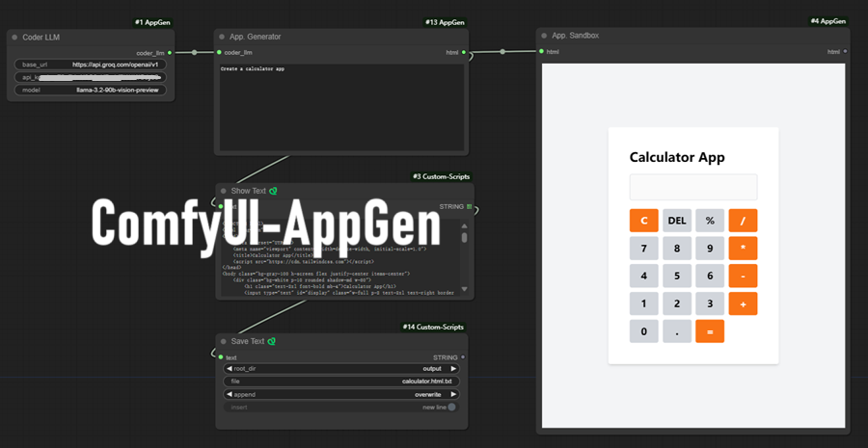Click the Show Text node green logo icon
This screenshot has width=868, height=448.
coord(273,191)
